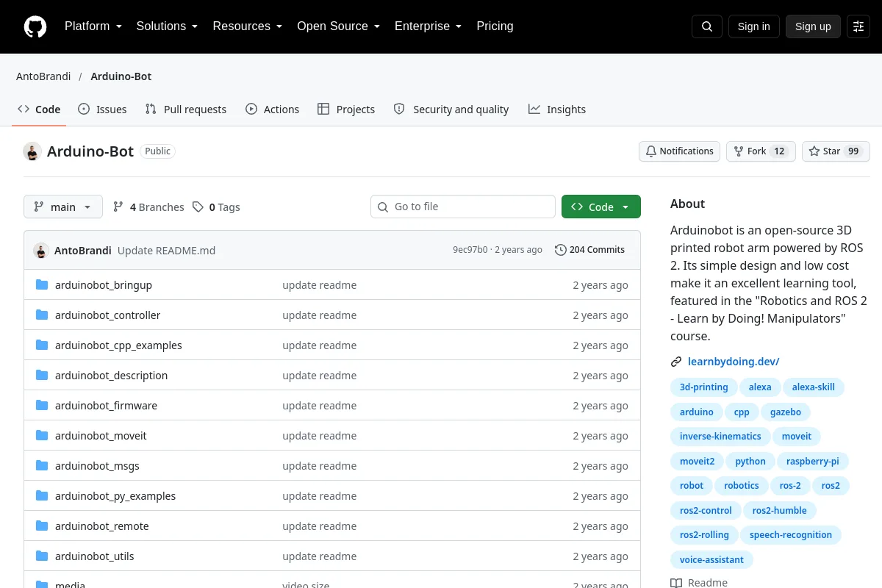The width and height of the screenshot is (882, 588).
Task: Switch to the Issues tab
Action: (102, 110)
